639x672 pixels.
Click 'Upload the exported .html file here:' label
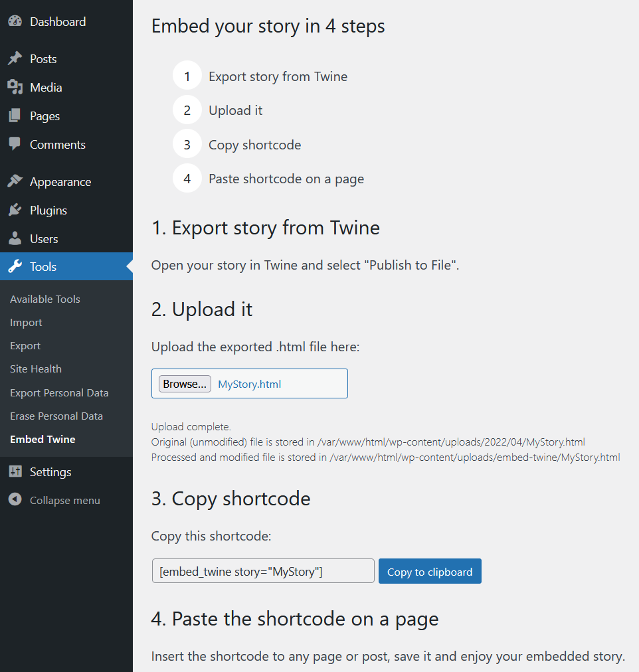point(256,347)
